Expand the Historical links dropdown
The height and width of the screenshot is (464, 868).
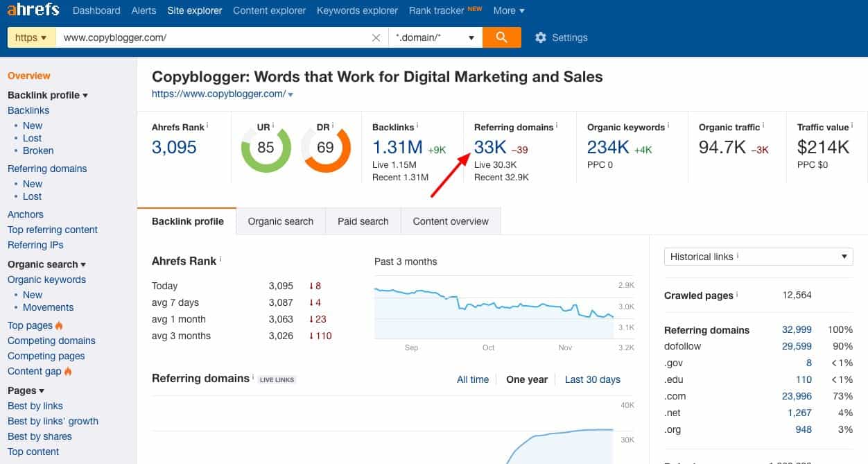click(x=758, y=257)
